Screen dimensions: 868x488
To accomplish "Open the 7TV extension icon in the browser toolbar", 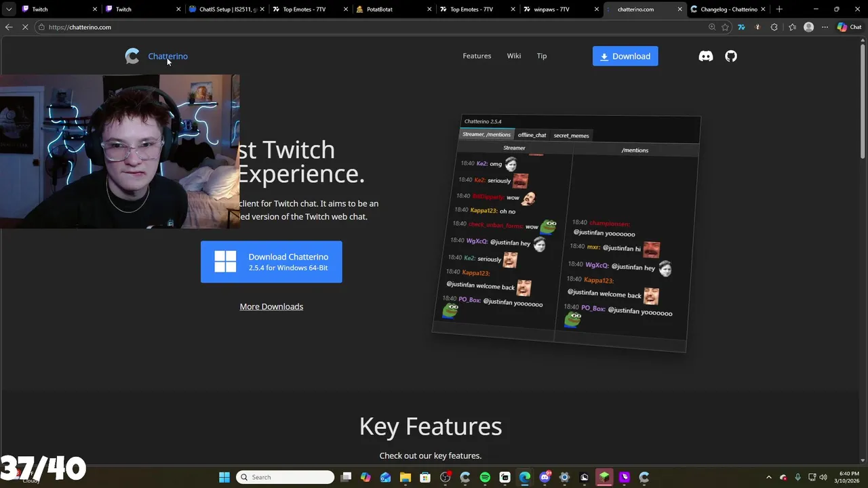I will coord(741,27).
